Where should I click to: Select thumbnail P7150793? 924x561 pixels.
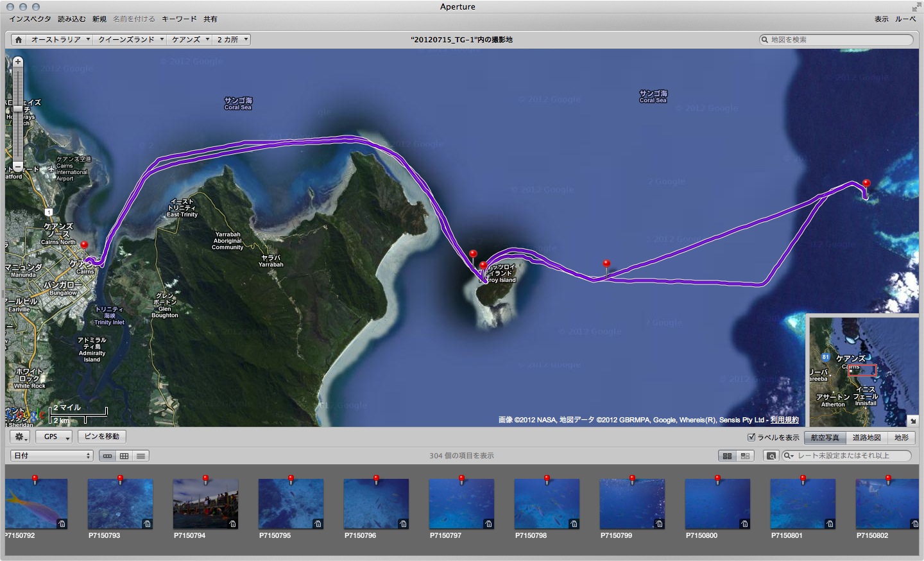click(120, 504)
